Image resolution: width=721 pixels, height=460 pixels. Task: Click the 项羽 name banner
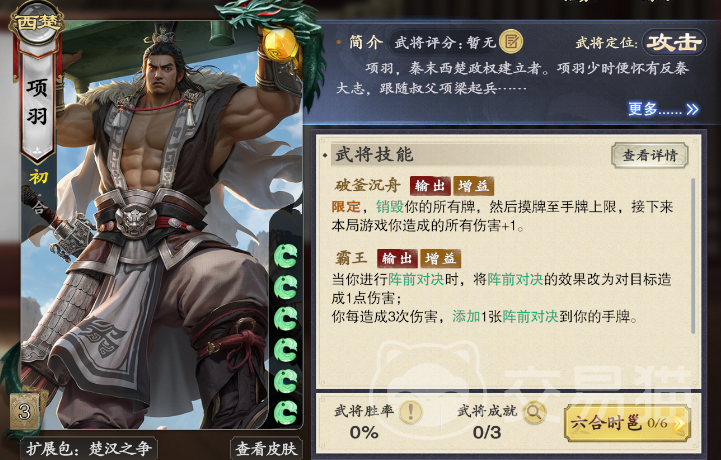point(37,102)
